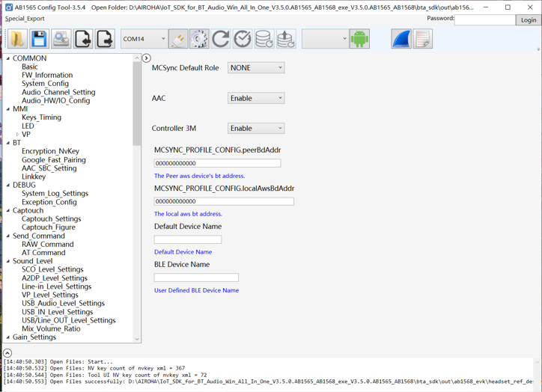The height and width of the screenshot is (392, 542).
Task: Open the MCSync Default Role dropdown
Action: point(256,67)
